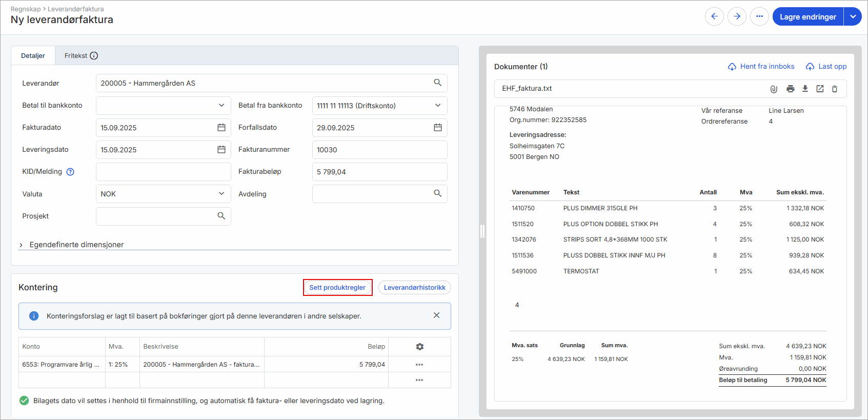Open Betal fra bankkonto dropdown
This screenshot has height=420, width=868.
(379, 106)
